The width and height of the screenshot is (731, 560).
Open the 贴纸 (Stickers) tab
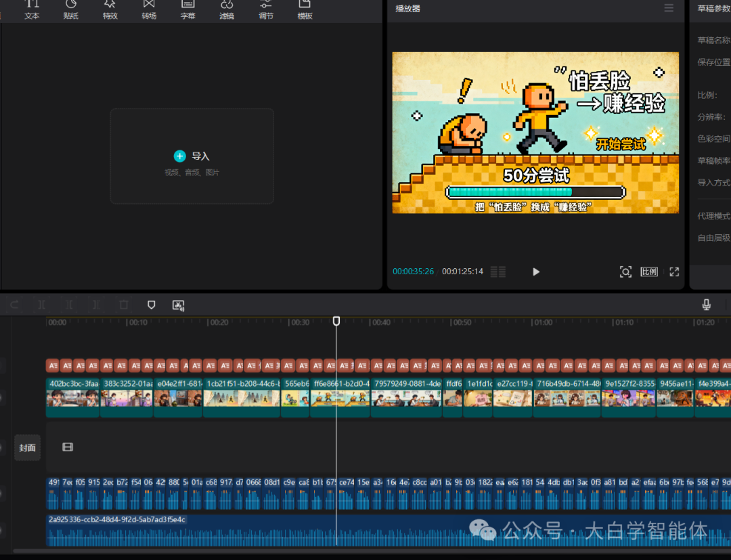(71, 9)
